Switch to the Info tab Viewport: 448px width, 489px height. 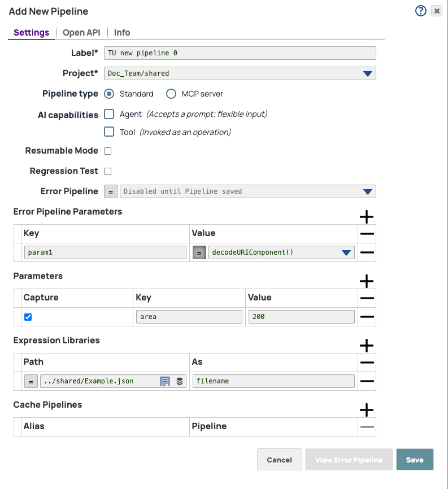click(x=122, y=32)
